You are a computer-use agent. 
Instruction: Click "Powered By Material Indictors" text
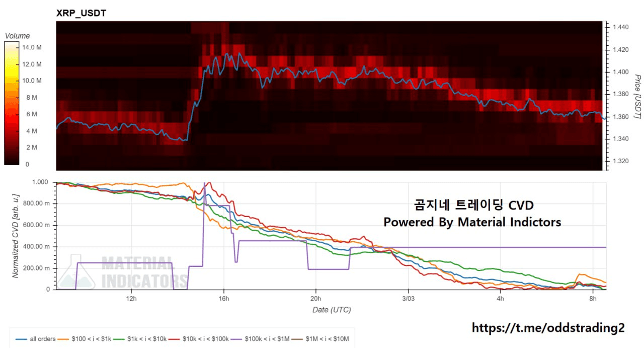pyautogui.click(x=472, y=222)
